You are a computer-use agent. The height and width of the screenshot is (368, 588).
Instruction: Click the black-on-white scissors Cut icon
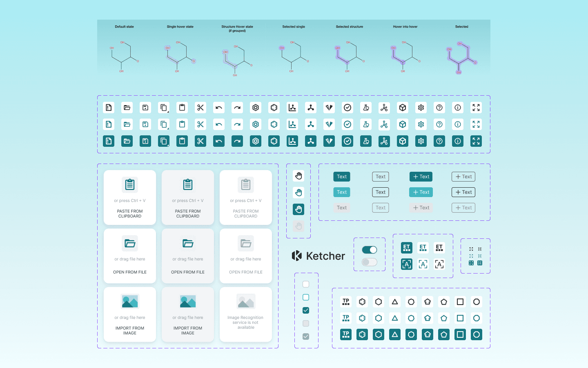point(200,108)
